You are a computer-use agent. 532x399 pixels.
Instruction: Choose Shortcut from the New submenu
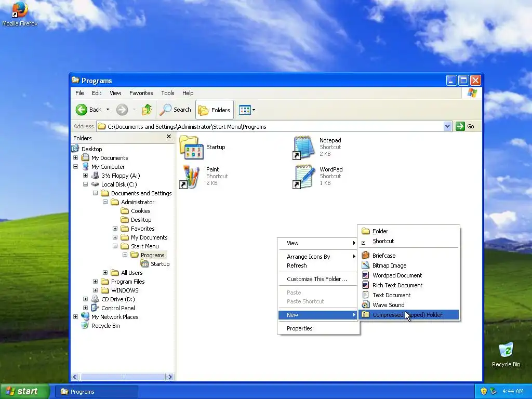coord(408,241)
